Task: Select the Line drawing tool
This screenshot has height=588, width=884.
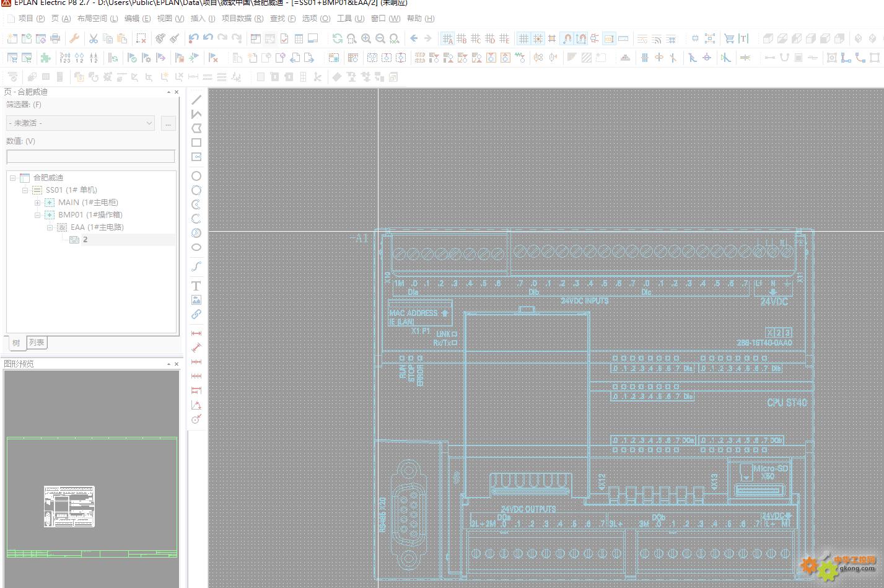Action: (196, 100)
